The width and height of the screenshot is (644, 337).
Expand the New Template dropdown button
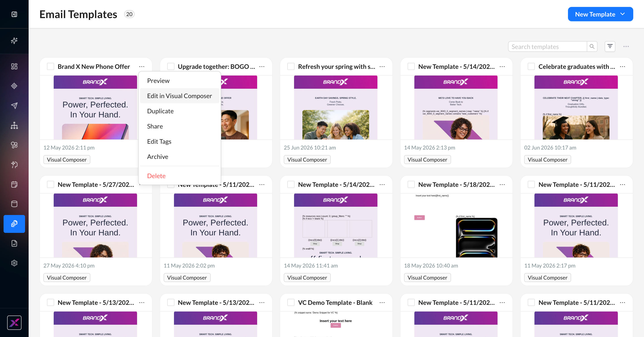tap(600, 14)
